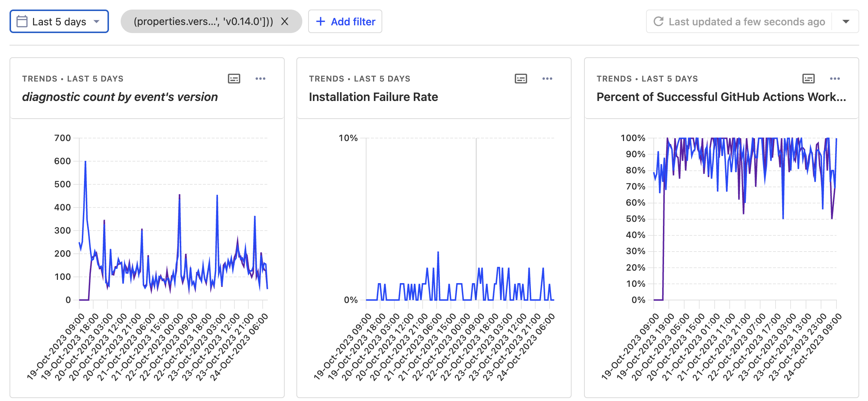The width and height of the screenshot is (868, 401).
Task: Click the plus icon next to Add filter
Action: coord(321,21)
